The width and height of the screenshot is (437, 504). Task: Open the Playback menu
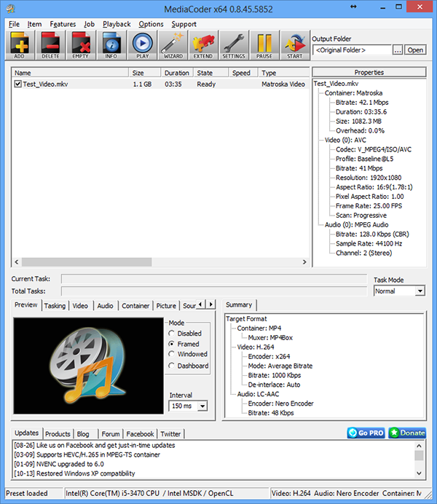click(x=117, y=24)
